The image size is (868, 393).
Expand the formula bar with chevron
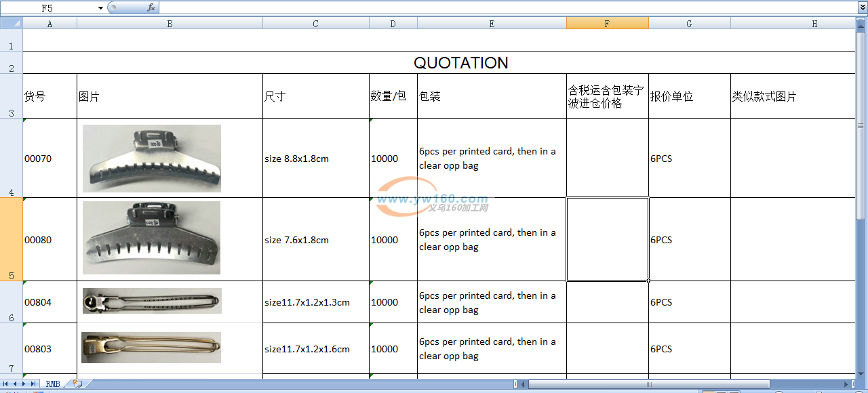click(862, 7)
